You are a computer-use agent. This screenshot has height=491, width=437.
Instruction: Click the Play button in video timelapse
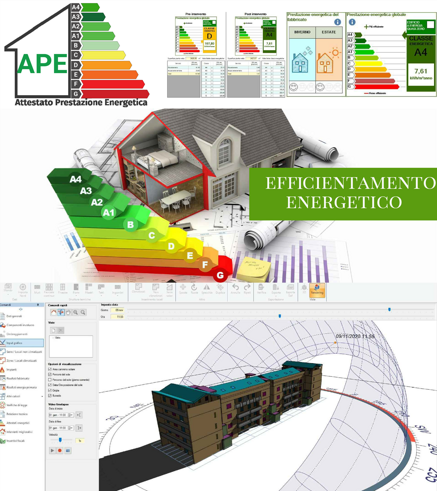[53, 450]
